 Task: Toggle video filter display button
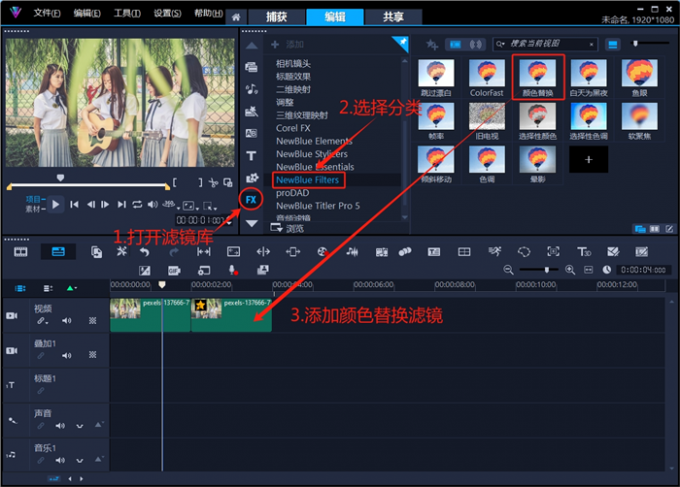tap(455, 44)
